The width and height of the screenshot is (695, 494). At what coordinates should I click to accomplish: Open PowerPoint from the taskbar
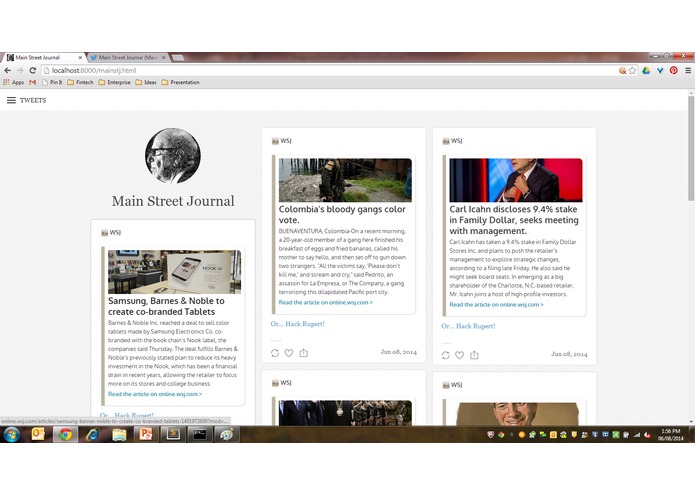pos(146,435)
